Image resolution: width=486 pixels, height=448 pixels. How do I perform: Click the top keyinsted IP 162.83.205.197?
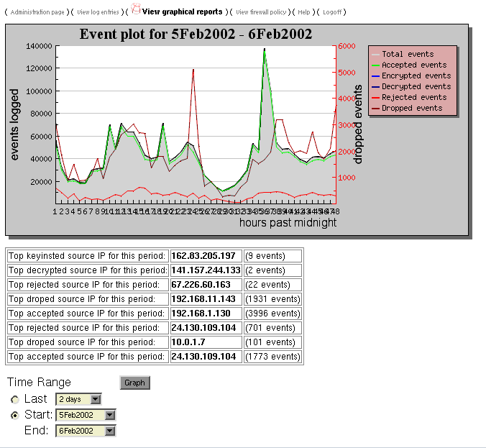[x=203, y=256]
